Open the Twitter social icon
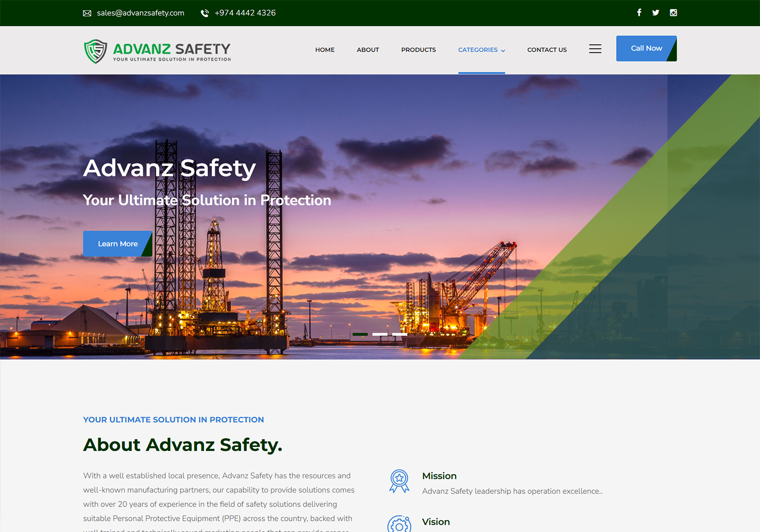Screen dimensions: 760x532 [x=656, y=13]
